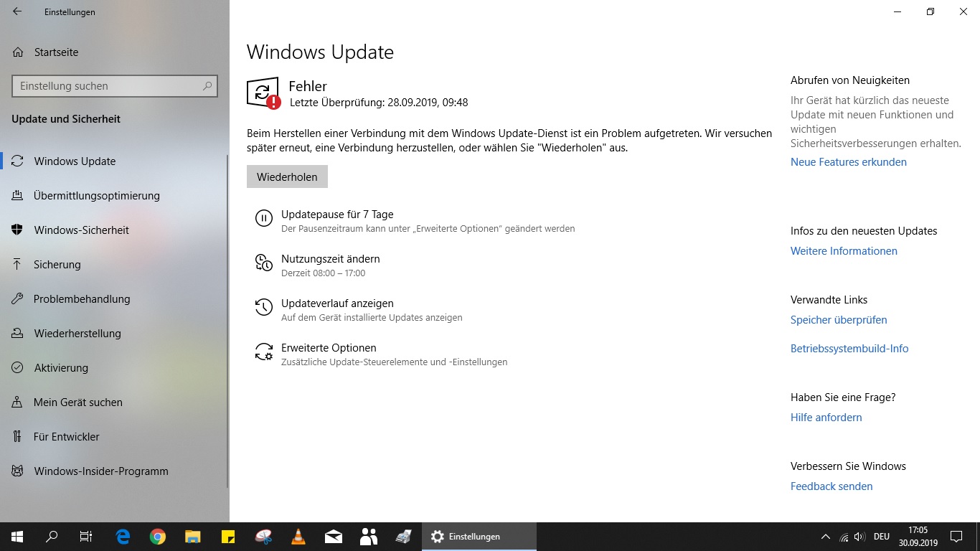Click 'Letzte Überprüfung: 28.09.2019, 09:48' text
This screenshot has width=980, height=551.
(379, 103)
